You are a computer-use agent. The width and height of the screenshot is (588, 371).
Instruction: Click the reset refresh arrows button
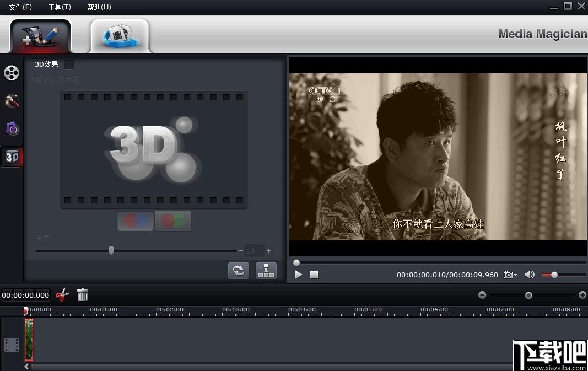coord(239,271)
